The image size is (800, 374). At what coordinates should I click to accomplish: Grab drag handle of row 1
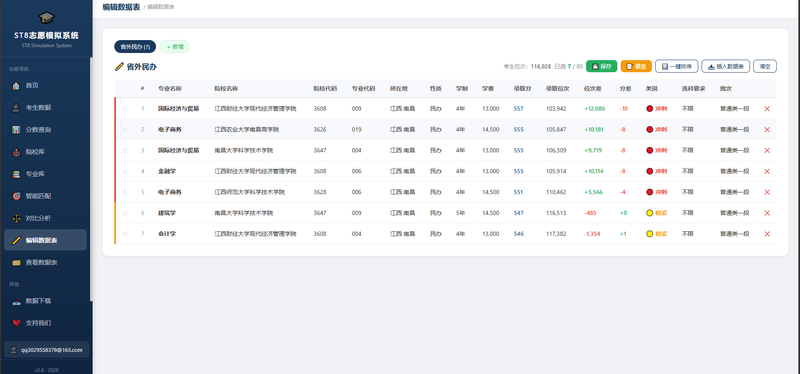click(125, 109)
